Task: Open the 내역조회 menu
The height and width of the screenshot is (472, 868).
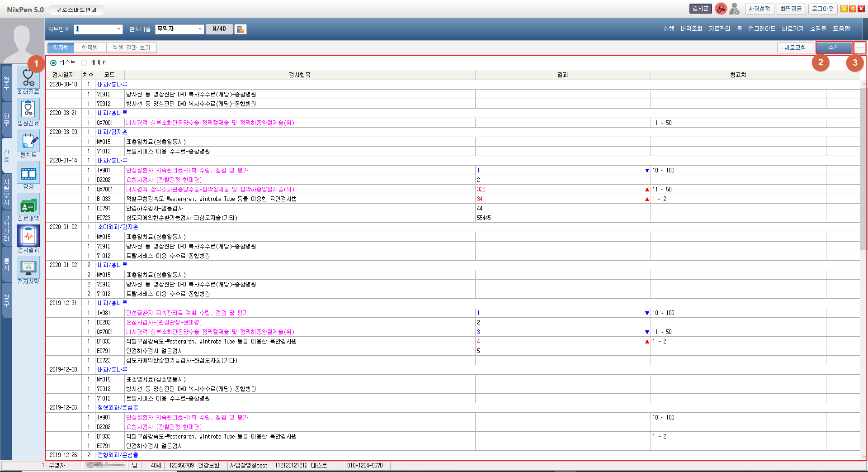Action: tap(691, 29)
